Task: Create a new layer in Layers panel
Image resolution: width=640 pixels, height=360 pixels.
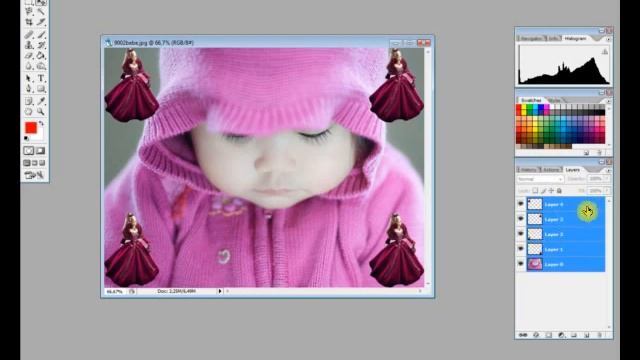Action: pyautogui.click(x=587, y=335)
